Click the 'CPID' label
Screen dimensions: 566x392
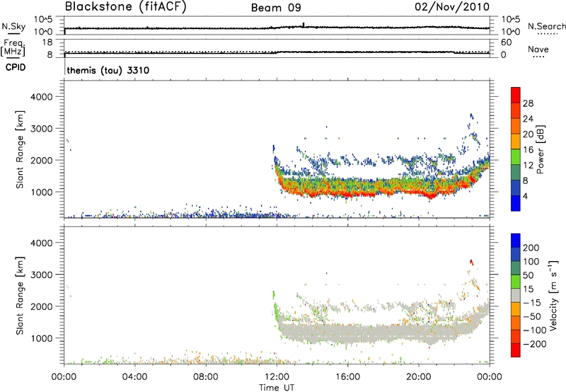click(16, 67)
